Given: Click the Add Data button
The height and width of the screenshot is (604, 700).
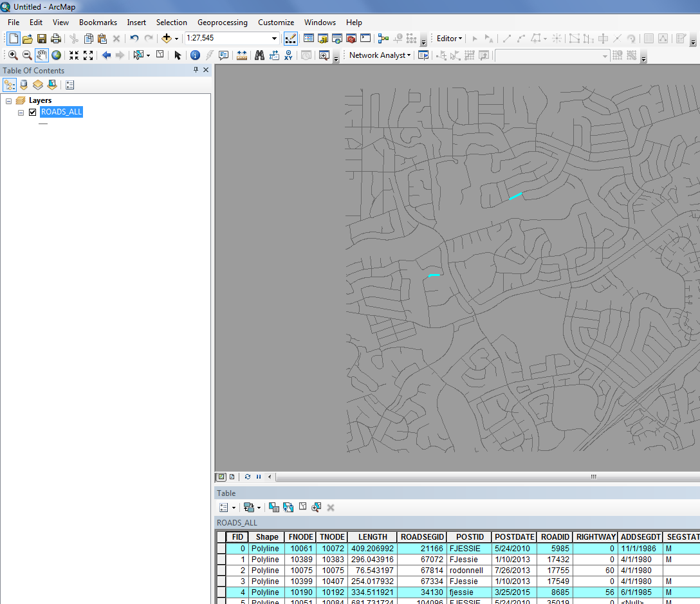Looking at the screenshot, I should [167, 39].
